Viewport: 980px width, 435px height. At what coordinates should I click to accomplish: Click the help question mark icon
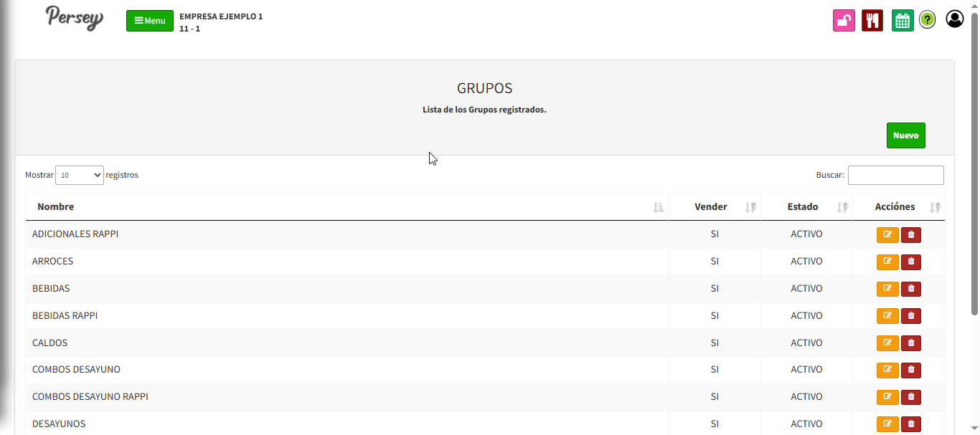click(927, 20)
